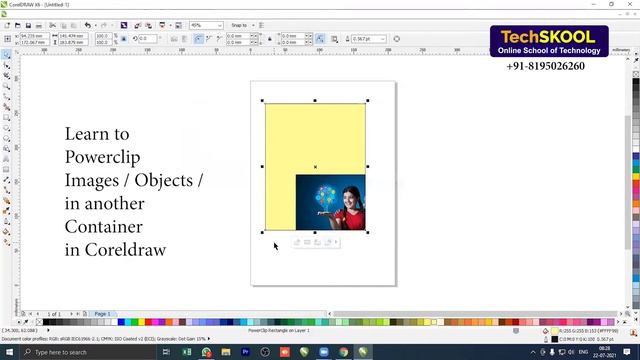The height and width of the screenshot is (360, 640).
Task: Go to next page arrow in navigator
Action: pyautogui.click(x=71, y=314)
